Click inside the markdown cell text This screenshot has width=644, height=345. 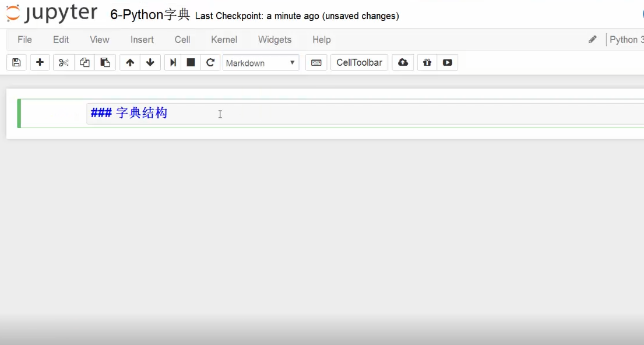(x=291, y=114)
